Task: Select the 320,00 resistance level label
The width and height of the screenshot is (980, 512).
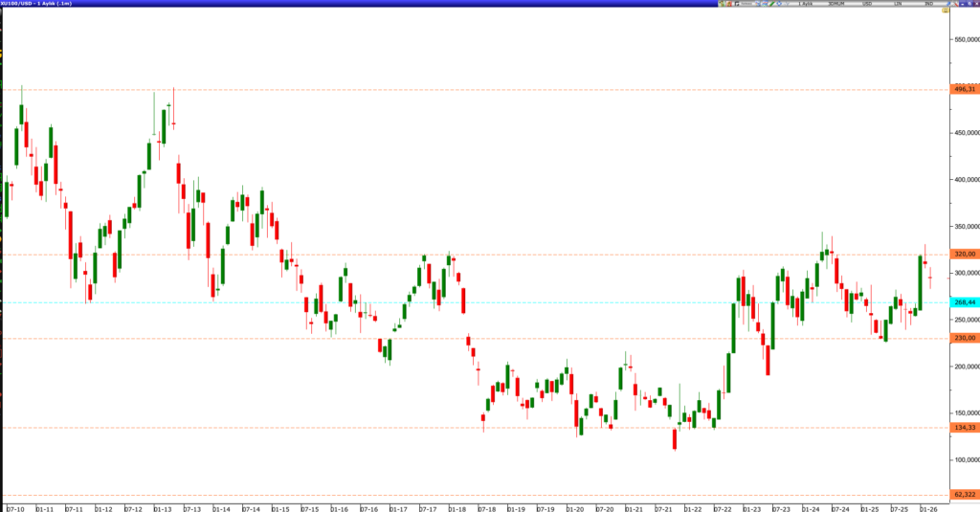Action: (x=964, y=255)
